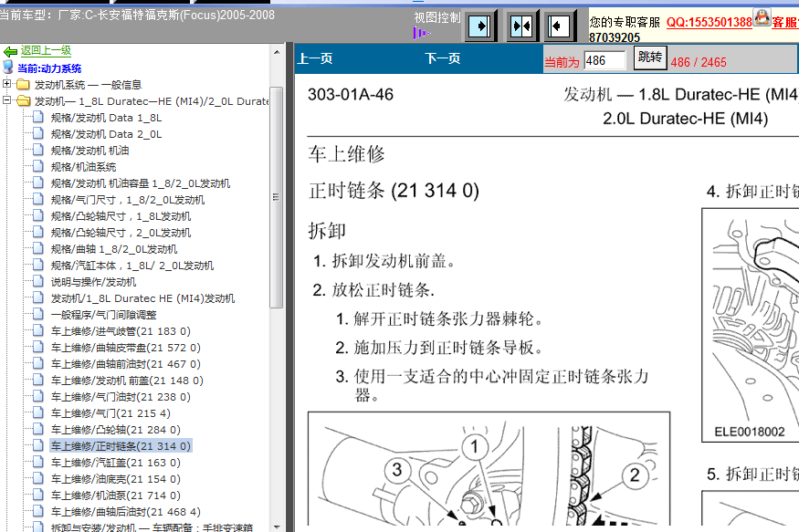Open 规格/发动机 Data 2_0L
The height and width of the screenshot is (532, 799).
tap(106, 134)
